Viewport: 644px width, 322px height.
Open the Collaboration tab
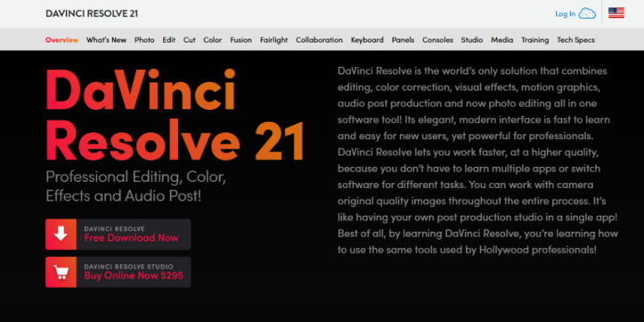(319, 40)
